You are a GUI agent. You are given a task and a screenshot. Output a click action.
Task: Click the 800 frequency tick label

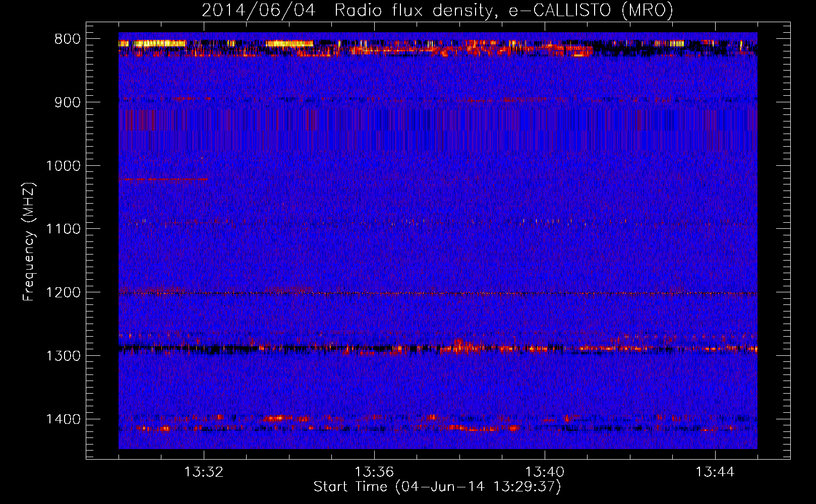68,39
